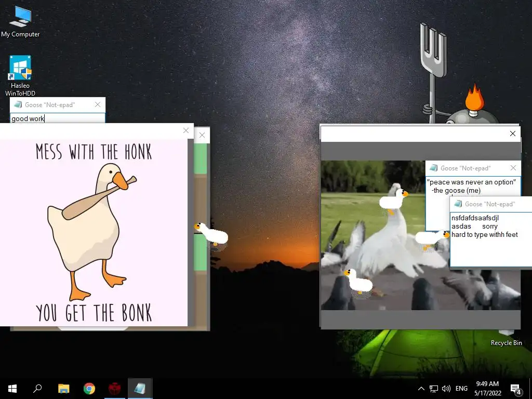Close the goose video window
The image size is (532, 399).
[513, 134]
